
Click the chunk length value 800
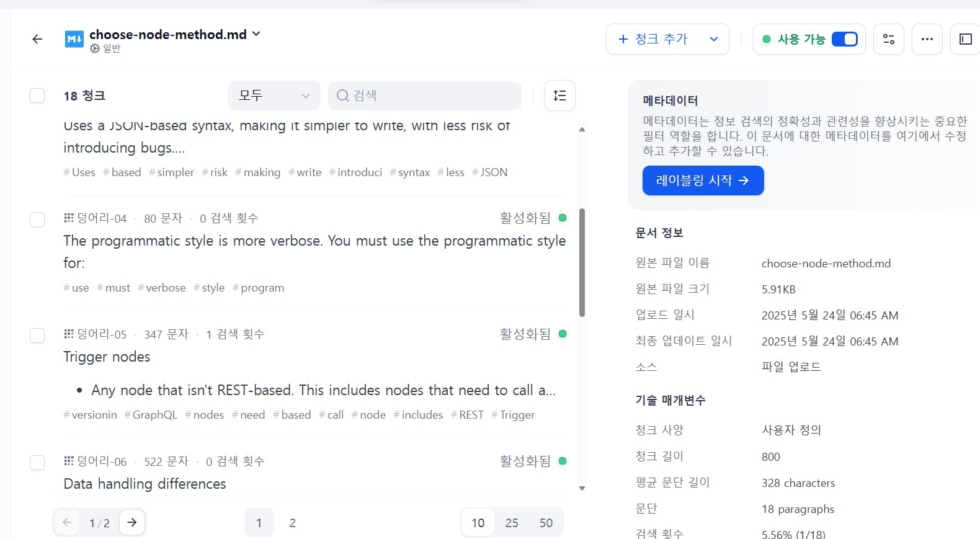pyautogui.click(x=771, y=457)
